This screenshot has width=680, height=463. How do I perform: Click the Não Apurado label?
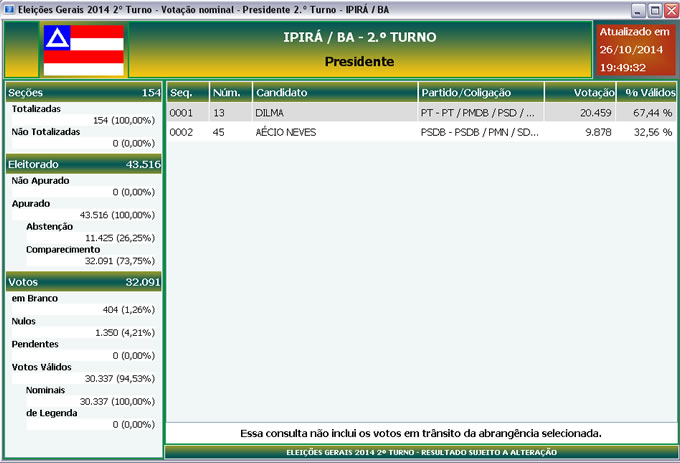[x=40, y=181]
